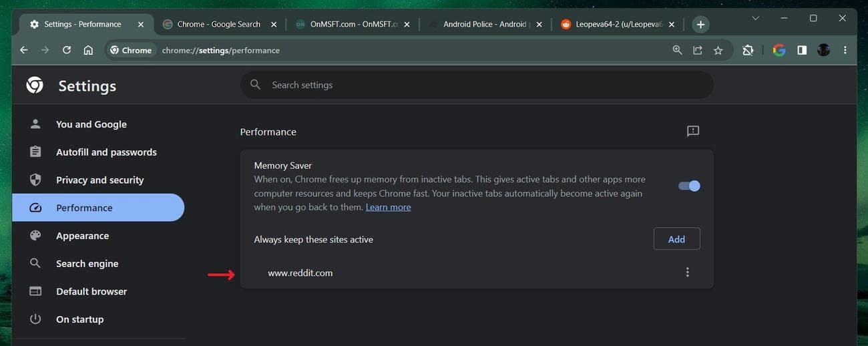This screenshot has height=346, width=868.
Task: Click the Always keep these sites active label
Action: coord(313,239)
